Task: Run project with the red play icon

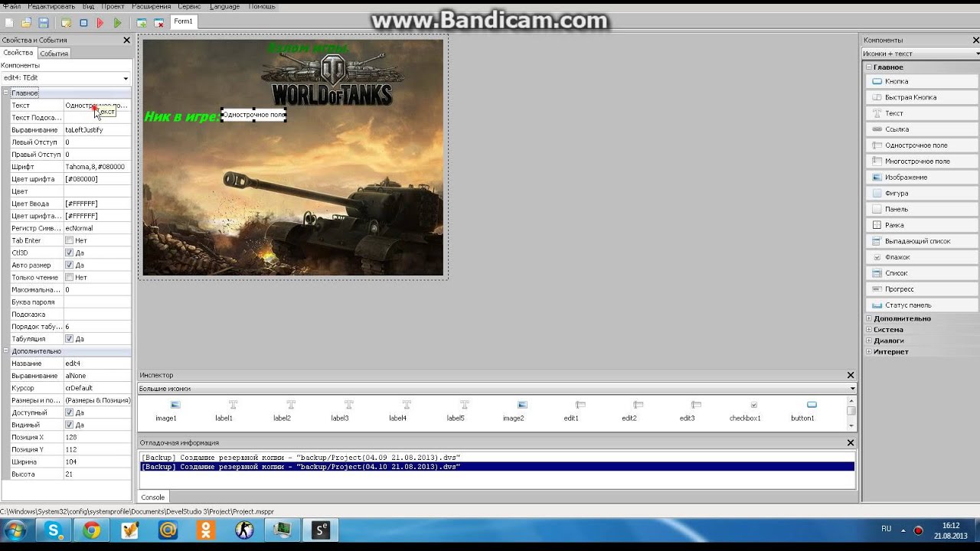Action: click(x=100, y=23)
